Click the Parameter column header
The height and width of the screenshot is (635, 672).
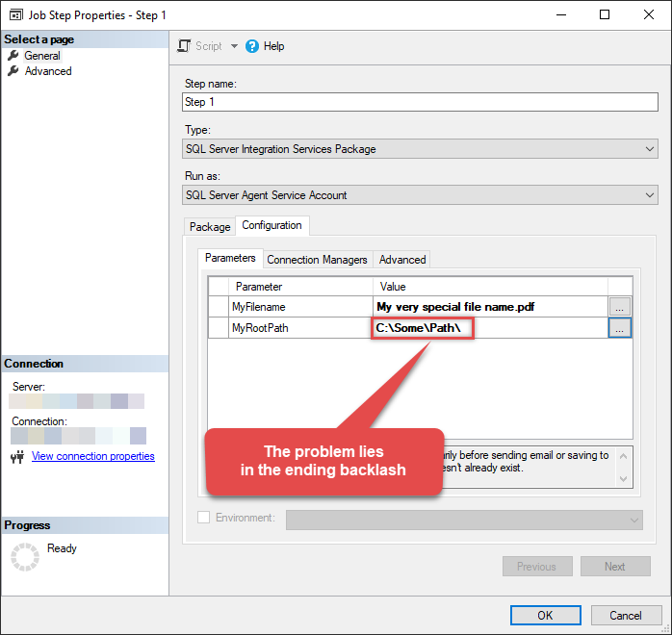300,287
